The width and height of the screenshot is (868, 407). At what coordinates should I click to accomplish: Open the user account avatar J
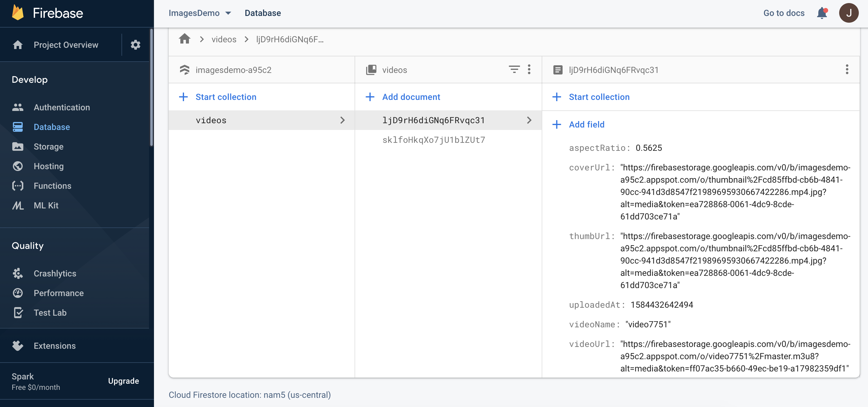[849, 13]
